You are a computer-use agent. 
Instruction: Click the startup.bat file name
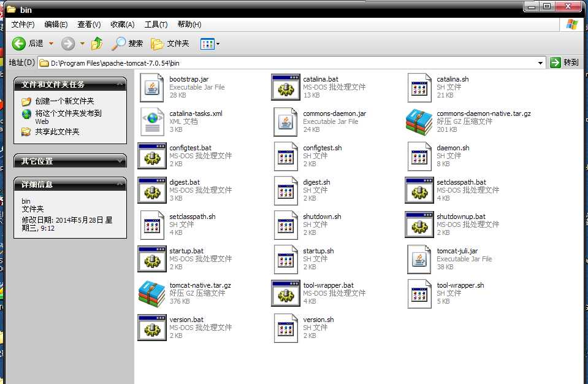click(x=186, y=251)
